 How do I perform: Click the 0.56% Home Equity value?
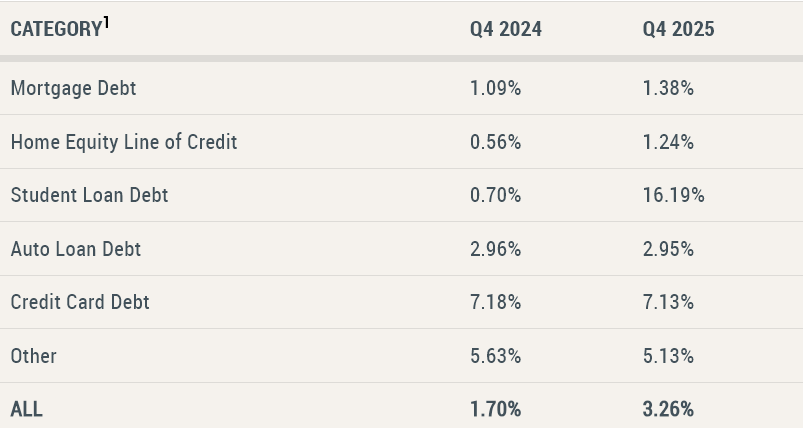click(x=495, y=142)
